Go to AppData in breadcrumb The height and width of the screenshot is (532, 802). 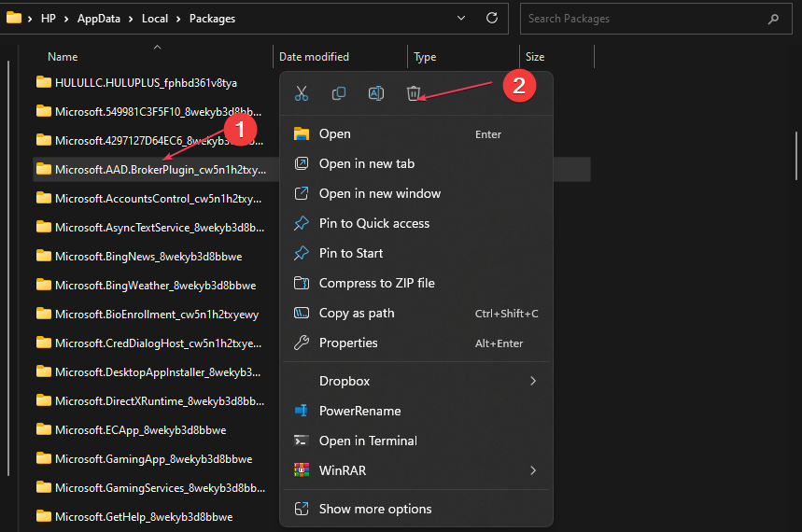99,19
